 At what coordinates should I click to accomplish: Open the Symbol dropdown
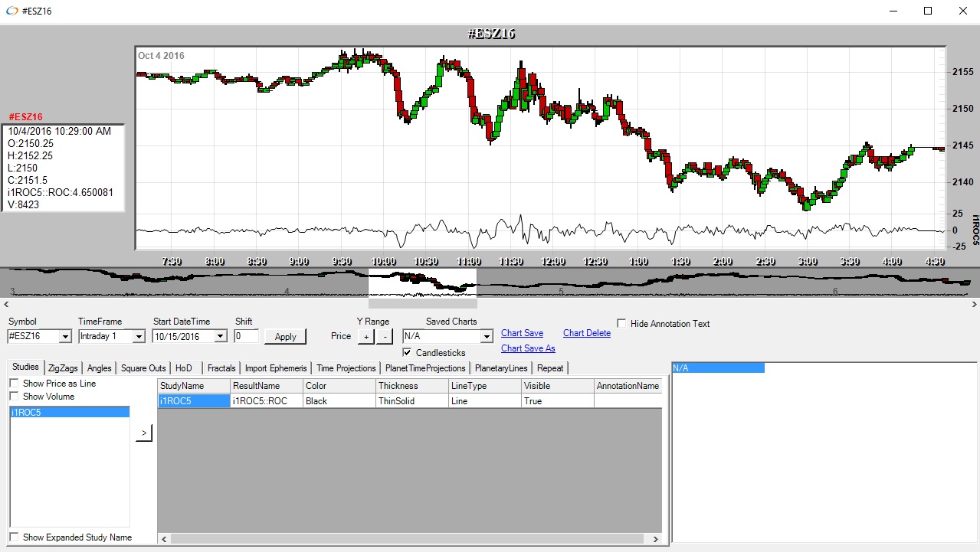point(65,336)
